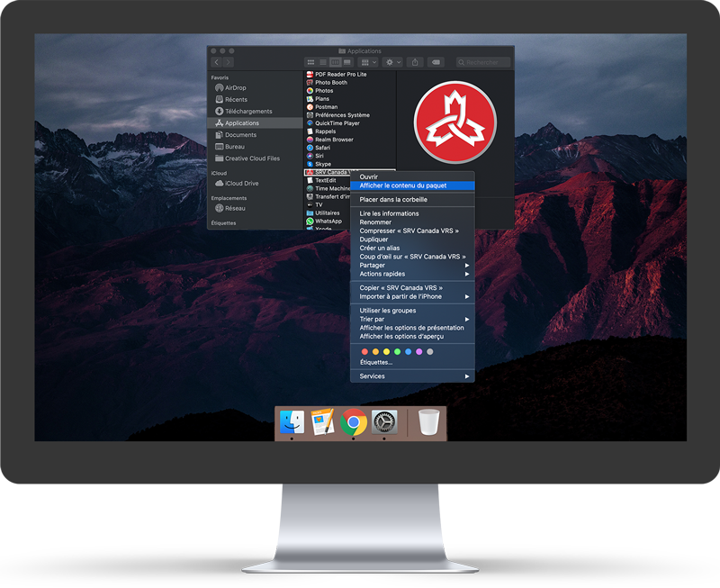Open the Trash in the Dock

point(429,421)
